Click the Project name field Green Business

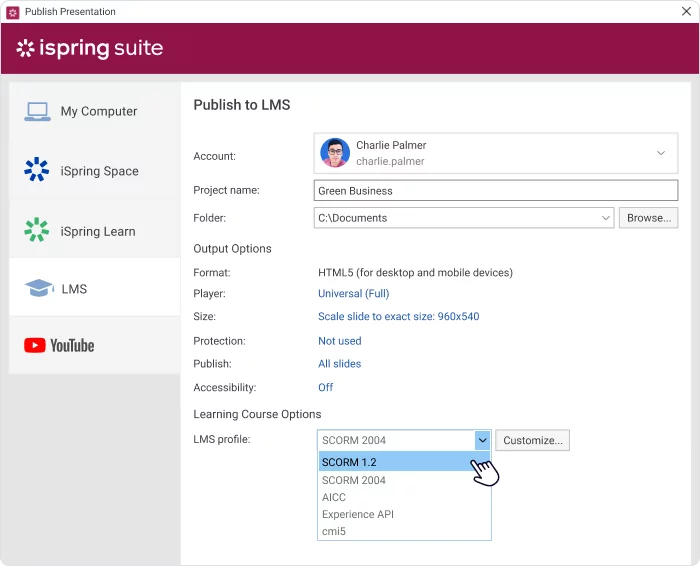496,191
